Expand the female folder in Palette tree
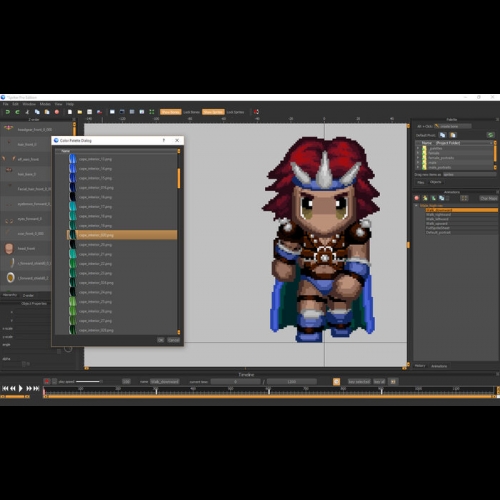Viewport: 500px width, 500px height. (418, 153)
